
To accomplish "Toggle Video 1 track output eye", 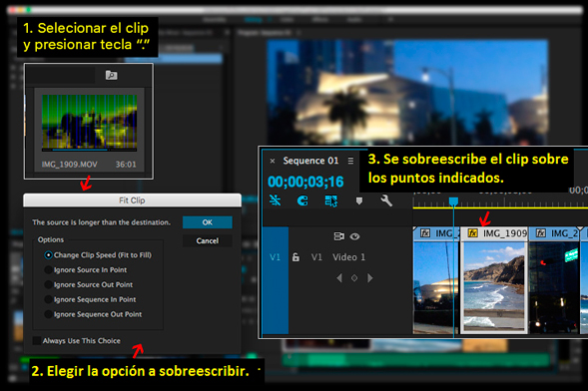I will [354, 236].
